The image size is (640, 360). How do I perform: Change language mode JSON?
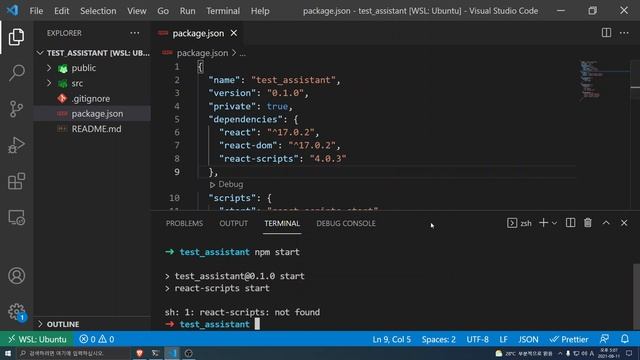click(528, 339)
